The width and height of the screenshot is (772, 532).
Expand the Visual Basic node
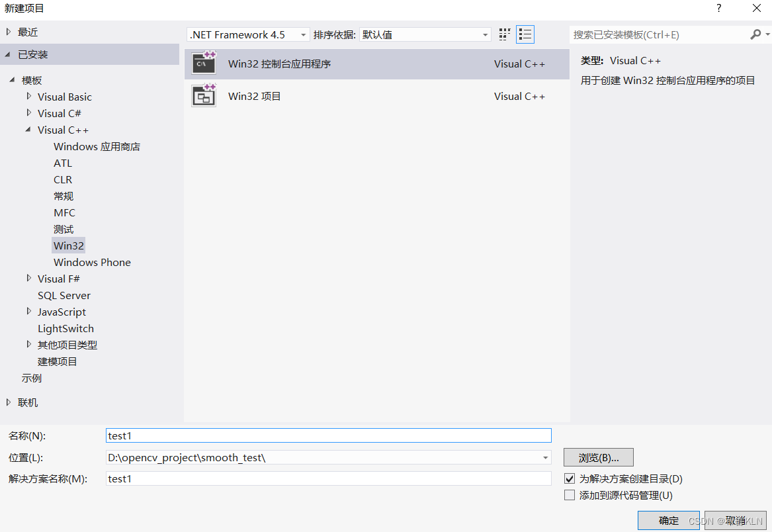(x=28, y=97)
